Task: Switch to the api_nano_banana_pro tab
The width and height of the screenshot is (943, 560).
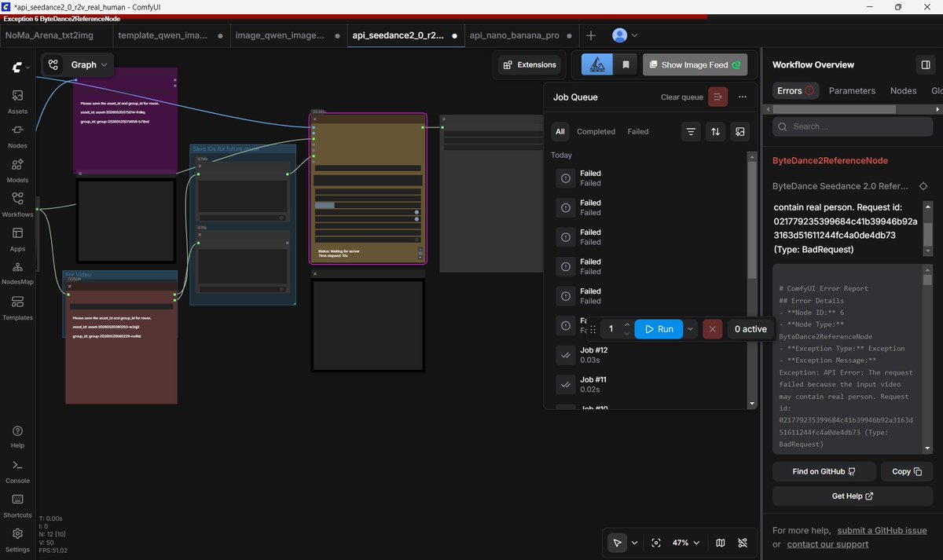Action: [x=521, y=35]
